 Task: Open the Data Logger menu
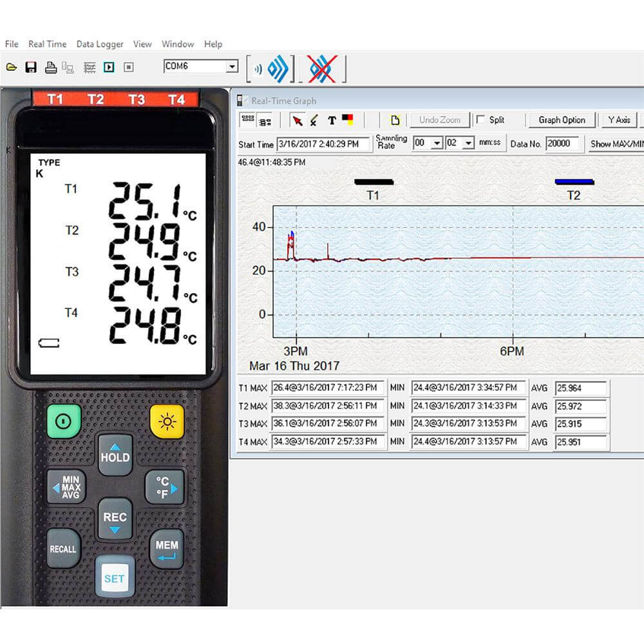point(100,44)
